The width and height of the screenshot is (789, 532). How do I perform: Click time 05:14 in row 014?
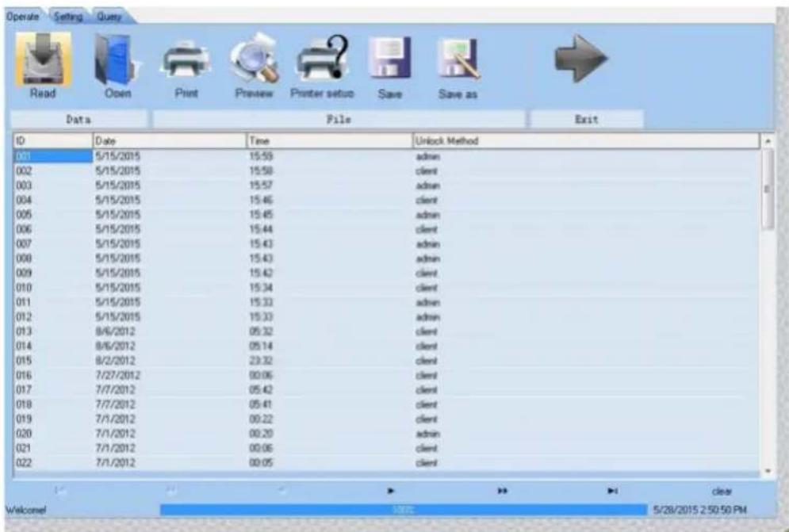pyautogui.click(x=261, y=346)
